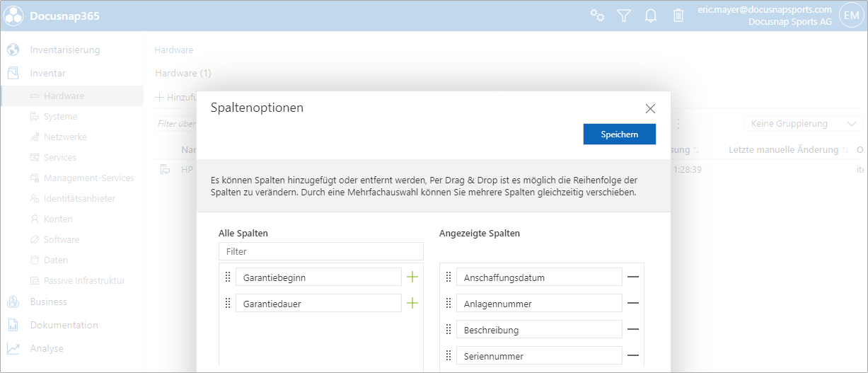868x373 pixels.
Task: Click drag handle next to Anschaffungsdatum
Action: tap(449, 277)
